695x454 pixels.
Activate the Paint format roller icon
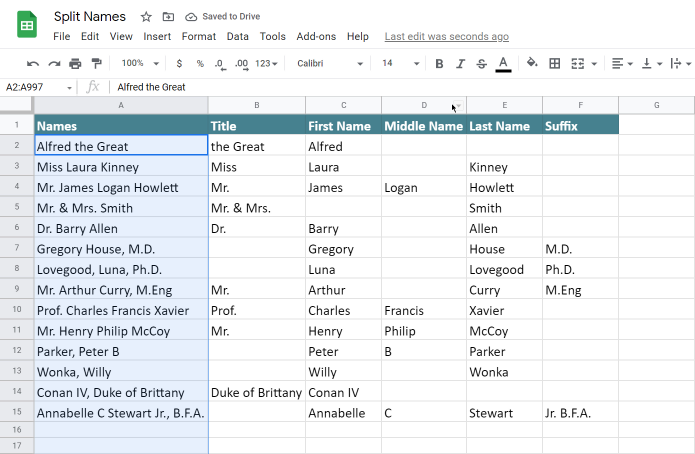[96, 63]
